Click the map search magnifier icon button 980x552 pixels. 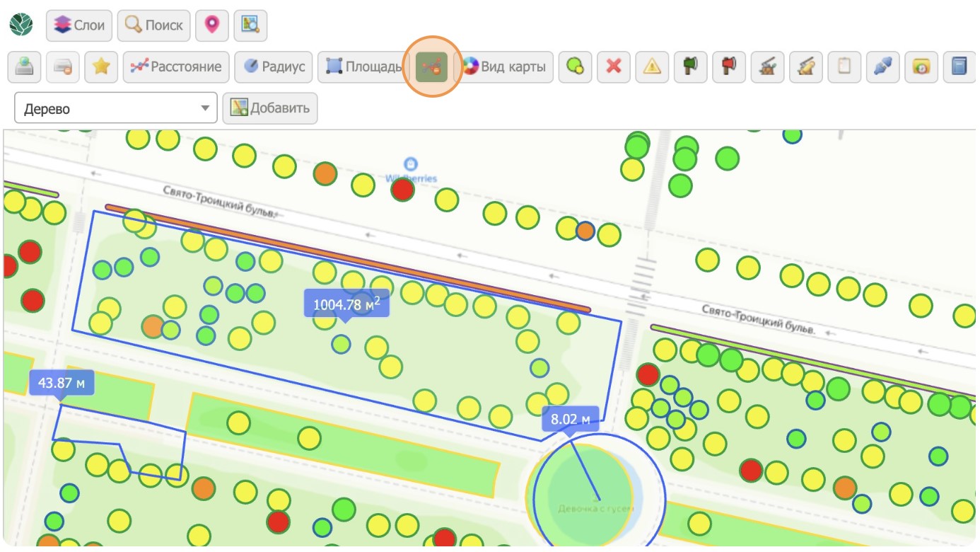tap(250, 25)
